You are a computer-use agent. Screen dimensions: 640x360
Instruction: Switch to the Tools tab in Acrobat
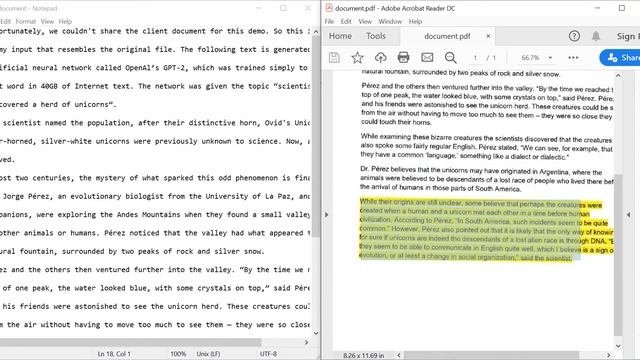tap(376, 36)
